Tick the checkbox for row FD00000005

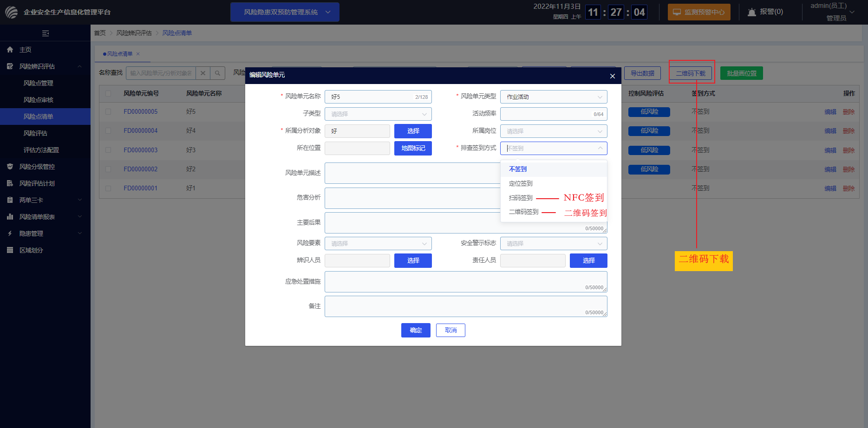(x=108, y=112)
